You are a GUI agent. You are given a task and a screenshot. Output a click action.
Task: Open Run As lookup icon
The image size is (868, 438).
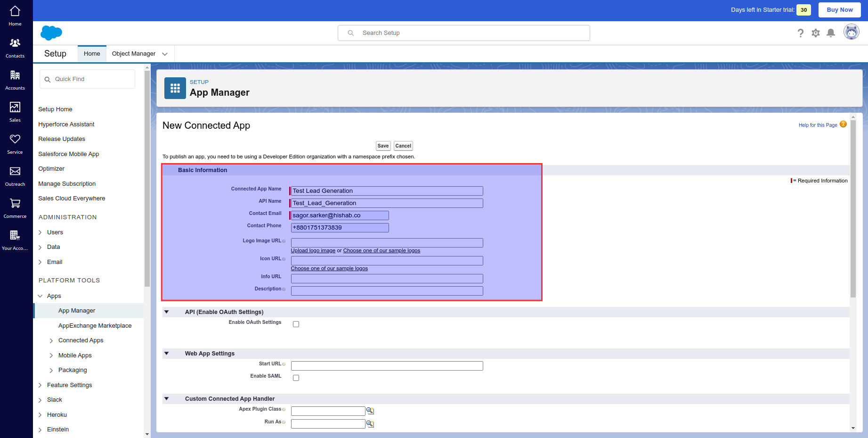click(370, 424)
